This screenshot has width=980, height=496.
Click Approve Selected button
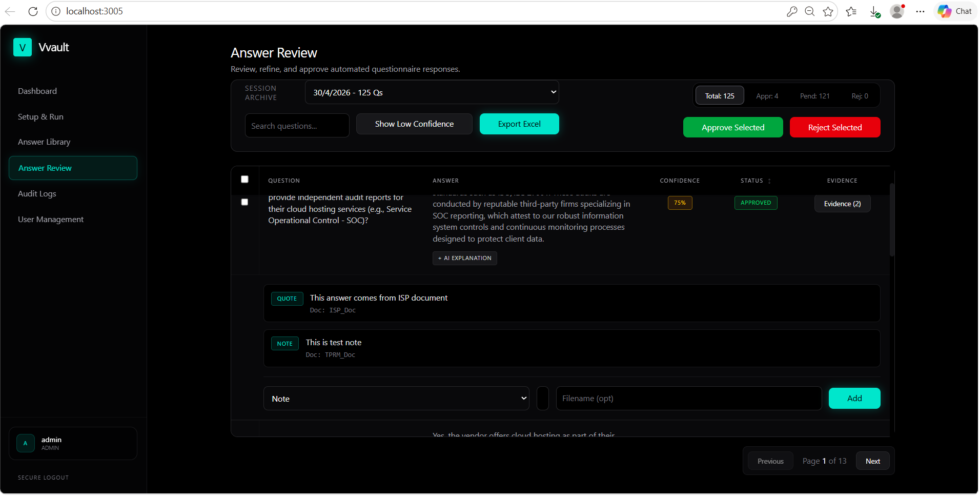point(733,127)
